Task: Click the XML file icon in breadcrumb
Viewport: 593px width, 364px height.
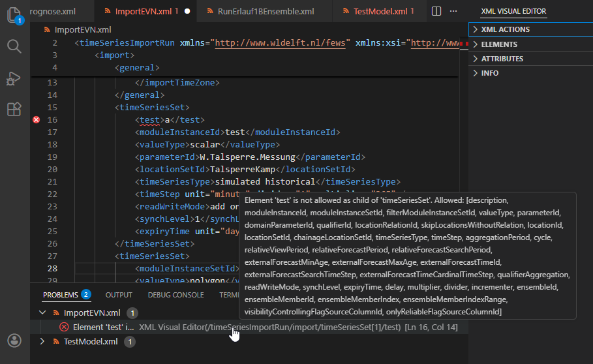Action: pyautogui.click(x=47, y=29)
